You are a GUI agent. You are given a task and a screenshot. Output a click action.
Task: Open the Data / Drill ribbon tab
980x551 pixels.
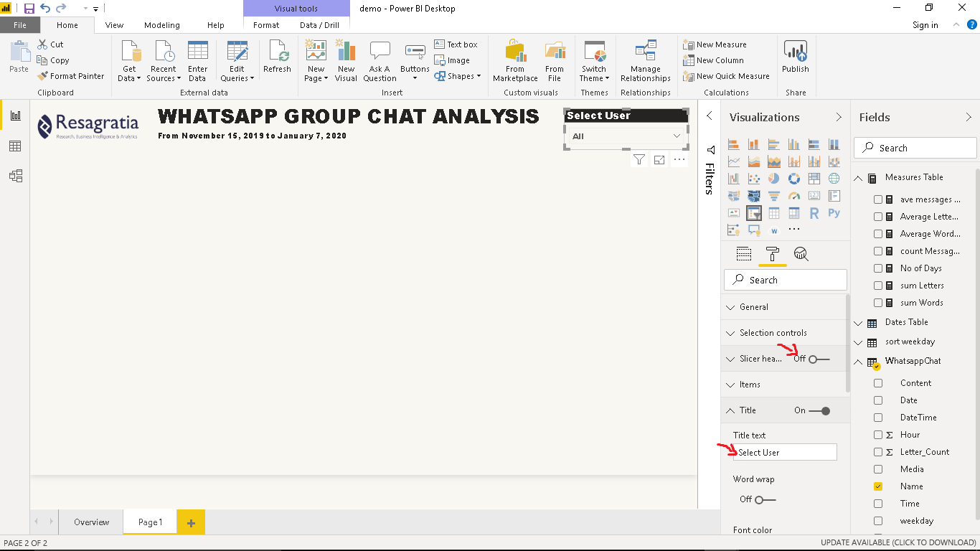click(320, 25)
